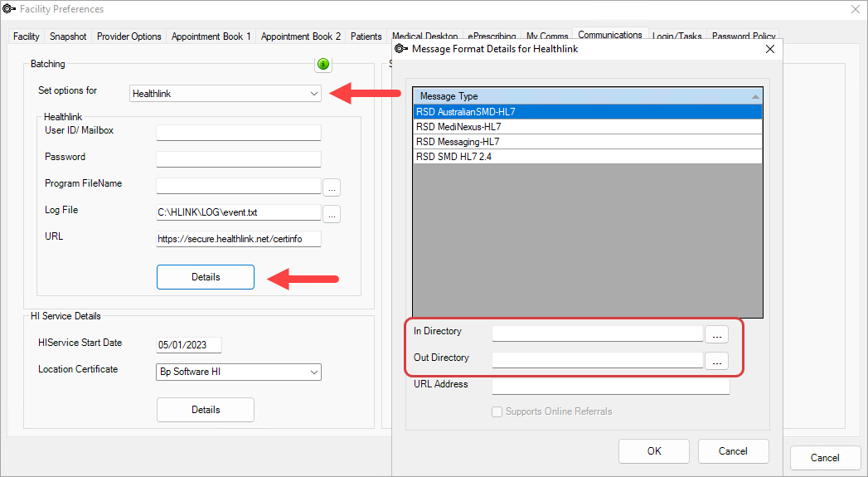Click the Facility Preferences window icon
868x477 pixels.
(9, 9)
